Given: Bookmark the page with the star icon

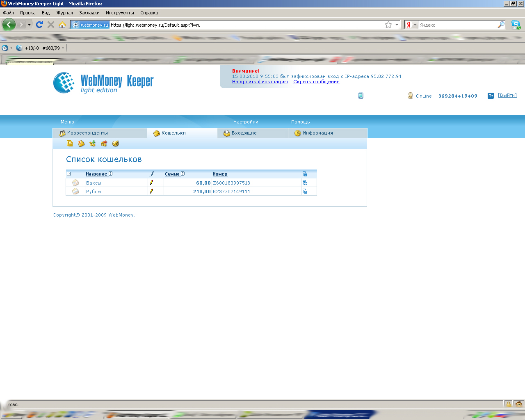Looking at the screenshot, I should click(x=388, y=25).
